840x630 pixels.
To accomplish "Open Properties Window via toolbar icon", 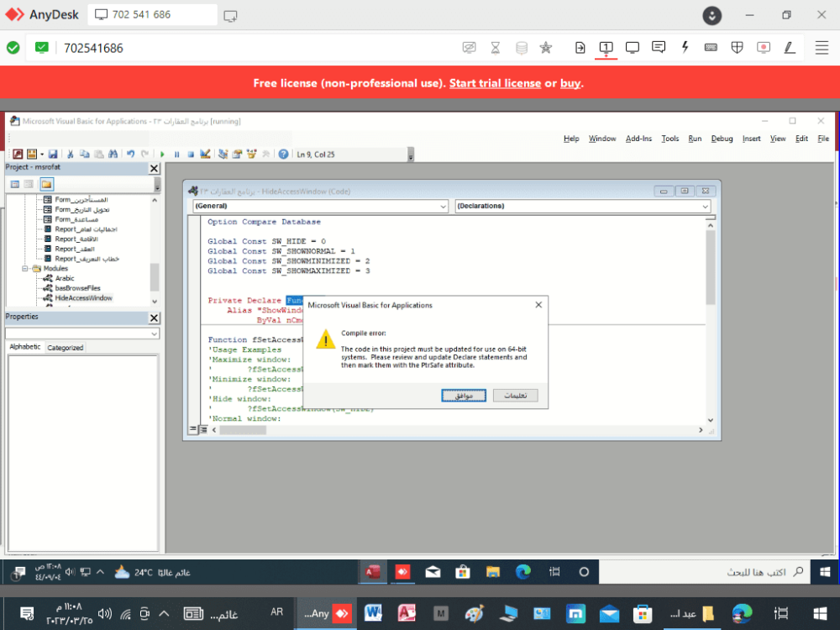I will [x=238, y=155].
